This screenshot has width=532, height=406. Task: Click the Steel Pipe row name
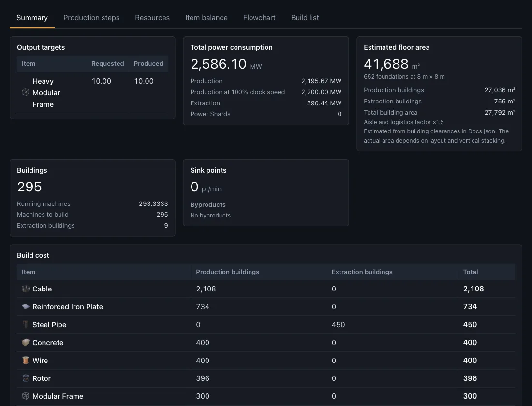click(x=49, y=325)
